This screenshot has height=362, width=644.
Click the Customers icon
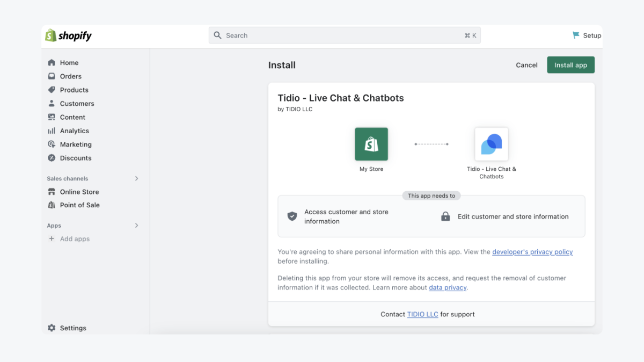click(51, 103)
